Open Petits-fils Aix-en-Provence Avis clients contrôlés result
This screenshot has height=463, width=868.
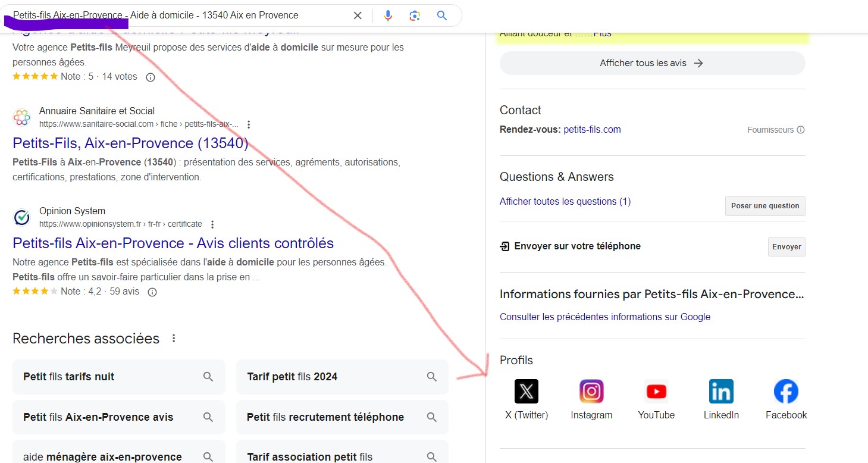coord(173,243)
